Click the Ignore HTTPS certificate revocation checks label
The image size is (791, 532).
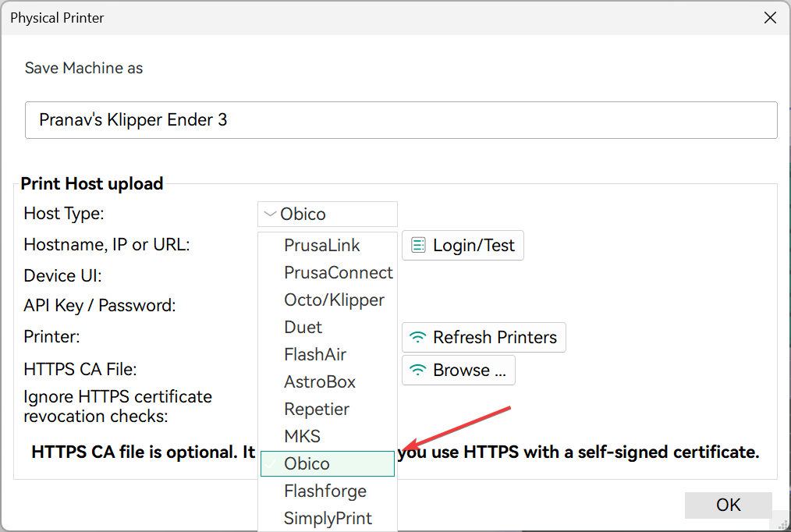point(118,406)
